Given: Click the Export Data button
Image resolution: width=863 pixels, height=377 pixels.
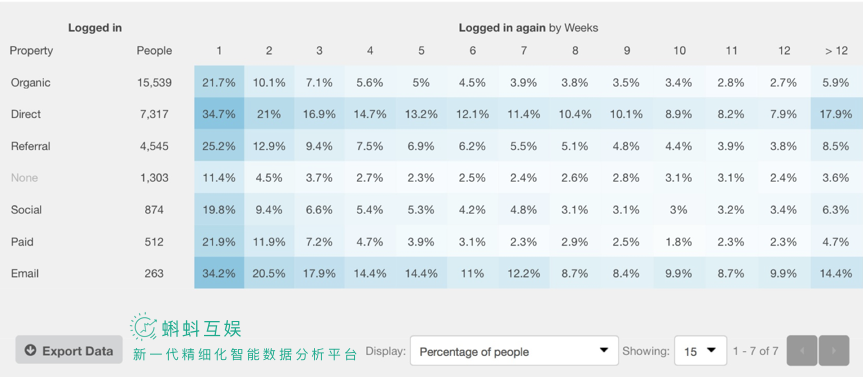Looking at the screenshot, I should pos(69,350).
